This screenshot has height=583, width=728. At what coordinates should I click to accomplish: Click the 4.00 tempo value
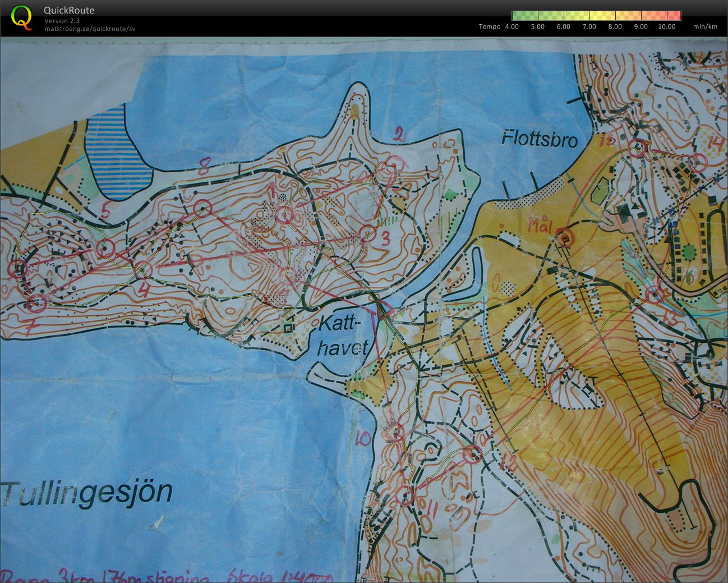pos(512,26)
